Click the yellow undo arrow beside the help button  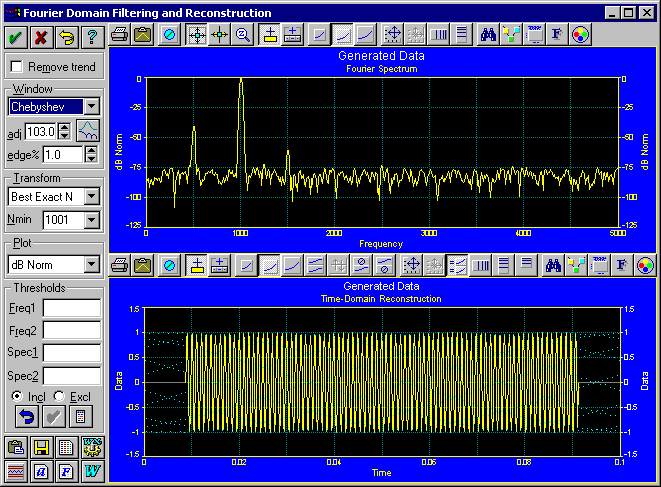[x=67, y=37]
